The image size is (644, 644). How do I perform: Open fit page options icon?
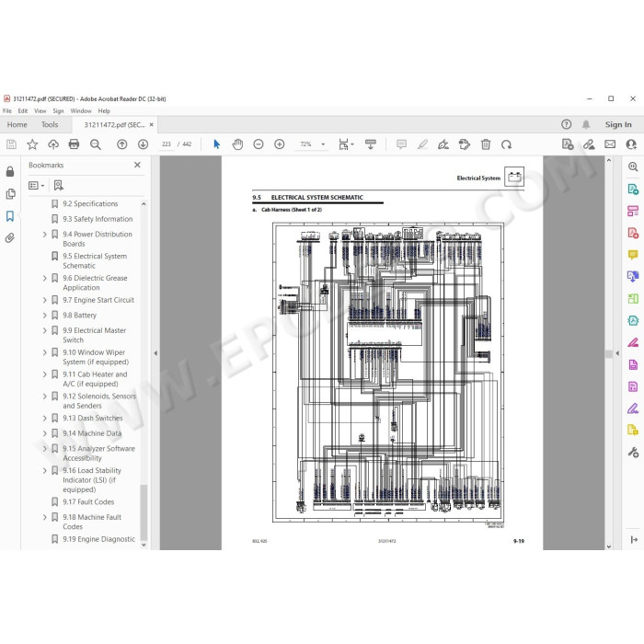[346, 144]
